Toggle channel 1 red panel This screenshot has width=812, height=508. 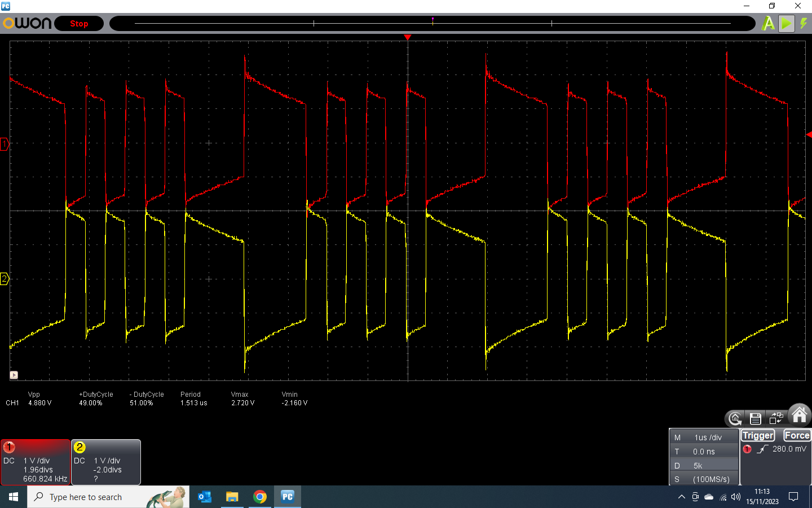[36, 462]
